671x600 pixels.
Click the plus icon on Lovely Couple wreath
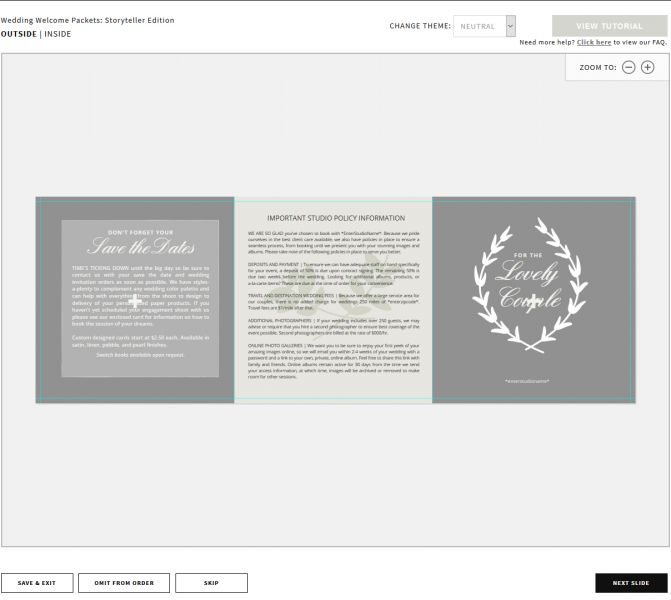[533, 304]
